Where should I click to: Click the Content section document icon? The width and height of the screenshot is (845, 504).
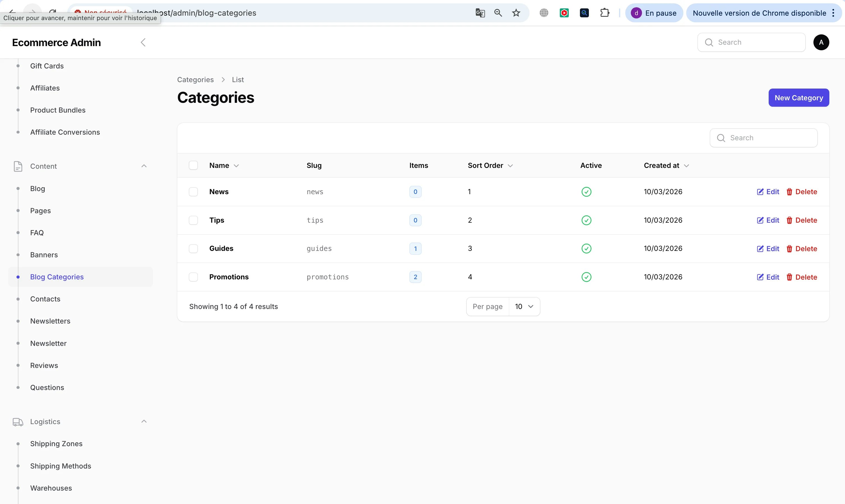(18, 167)
